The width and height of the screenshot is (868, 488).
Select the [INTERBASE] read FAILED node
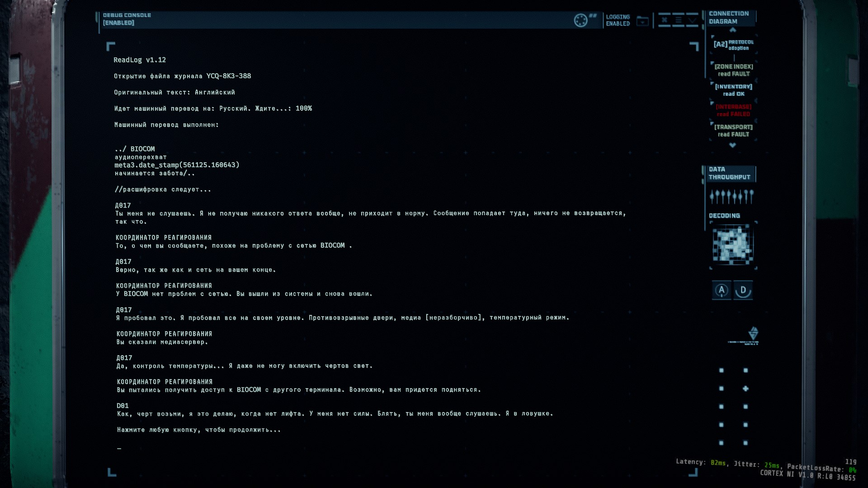(733, 110)
